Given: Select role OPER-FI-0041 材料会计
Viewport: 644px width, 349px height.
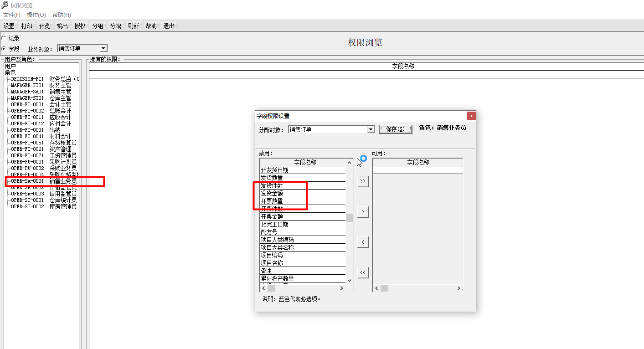Looking at the screenshot, I should (x=41, y=136).
